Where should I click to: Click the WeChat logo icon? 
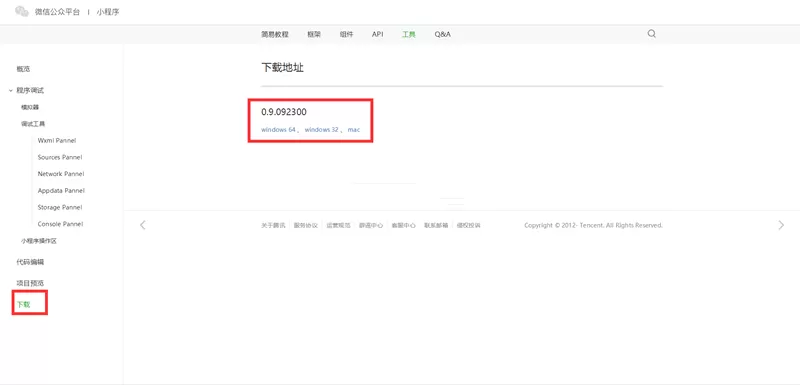click(22, 11)
